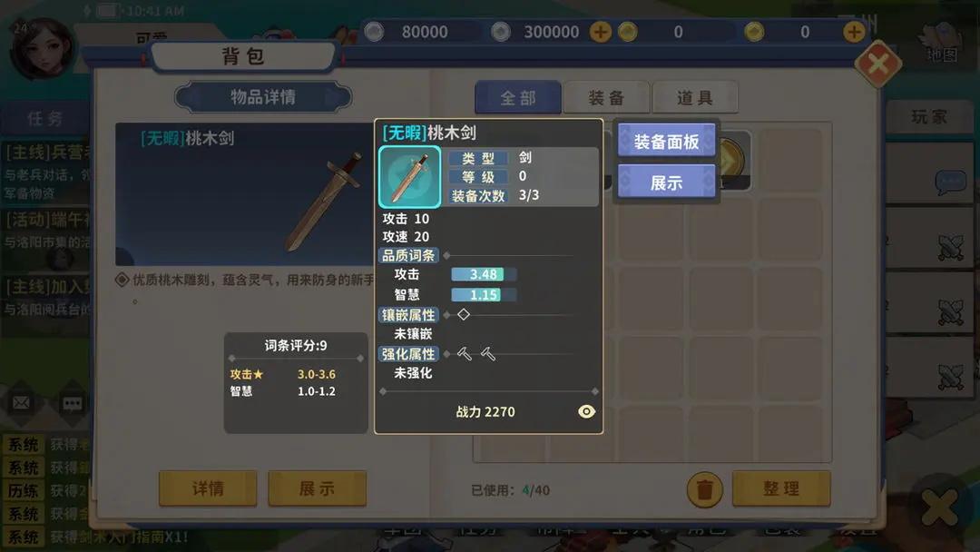Switch to the 道具 tab
980x552 pixels.
[x=694, y=97]
